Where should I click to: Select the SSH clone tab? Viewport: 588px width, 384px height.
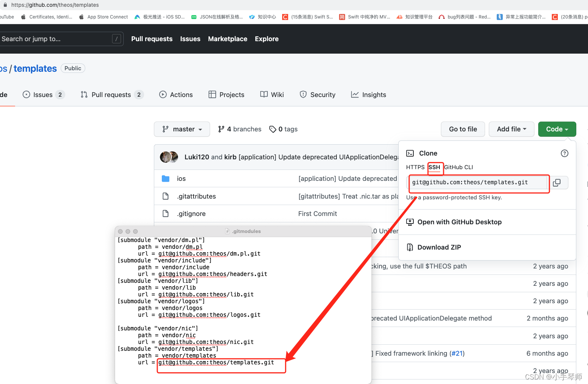coord(434,167)
